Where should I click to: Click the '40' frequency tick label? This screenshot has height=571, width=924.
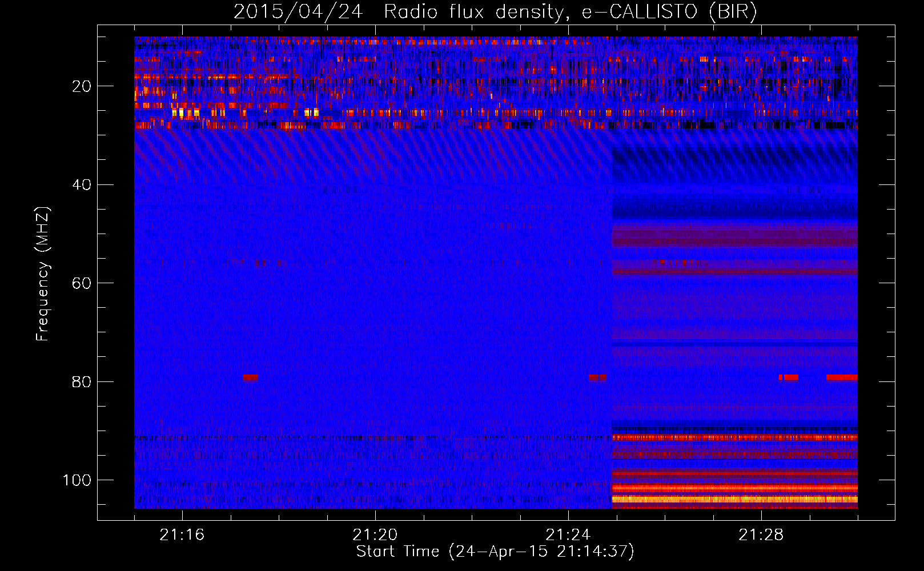click(x=82, y=185)
